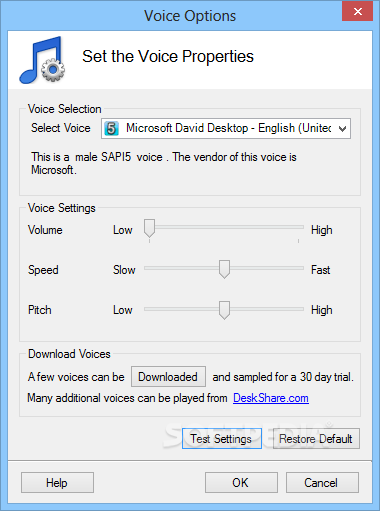Open the Select Voice dropdown
The height and width of the screenshot is (511, 380).
pos(226,128)
